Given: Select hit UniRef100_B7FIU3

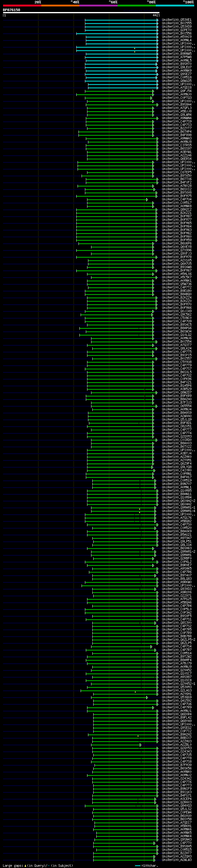Looking at the screenshot, I should click(x=176, y=403).
